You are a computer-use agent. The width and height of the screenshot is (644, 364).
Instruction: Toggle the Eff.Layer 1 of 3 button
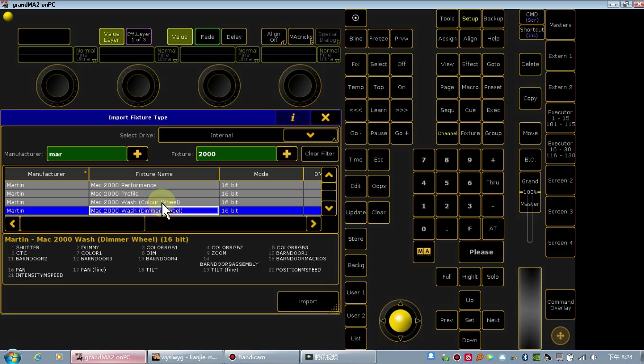tap(139, 36)
